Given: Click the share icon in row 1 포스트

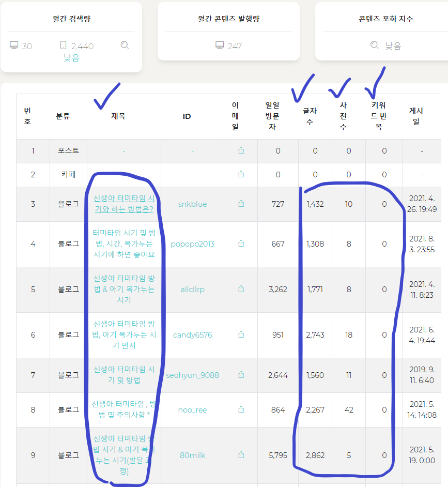Looking at the screenshot, I should (241, 150).
